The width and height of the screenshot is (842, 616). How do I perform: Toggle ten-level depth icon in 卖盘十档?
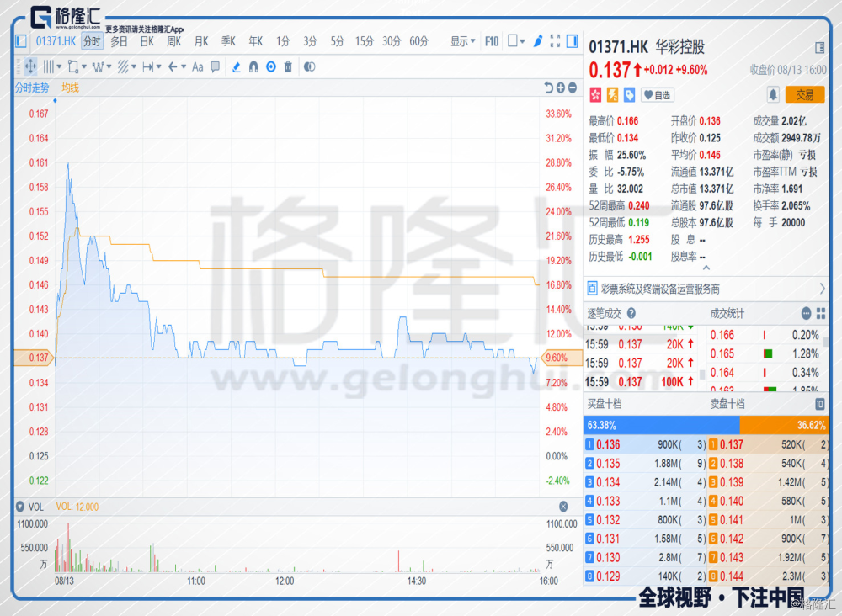[x=819, y=403]
